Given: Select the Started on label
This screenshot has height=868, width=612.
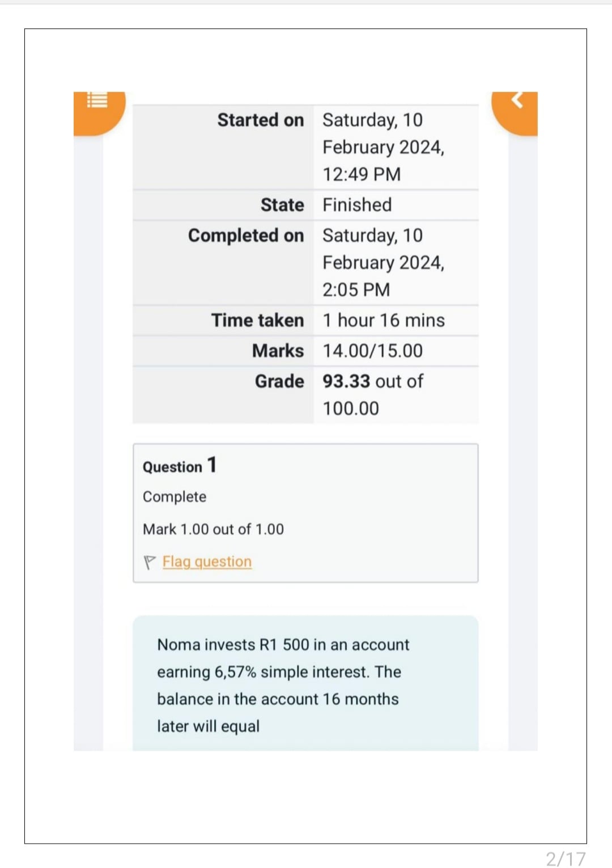Looking at the screenshot, I should tap(261, 120).
